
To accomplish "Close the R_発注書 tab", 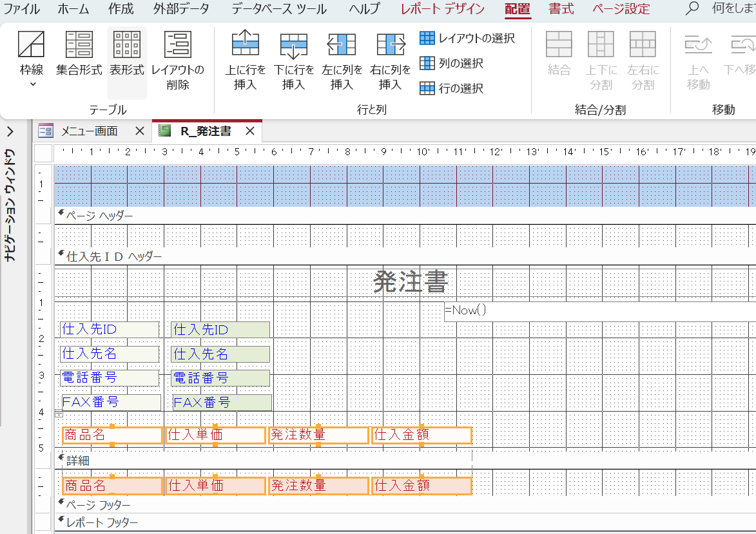I will coord(250,131).
